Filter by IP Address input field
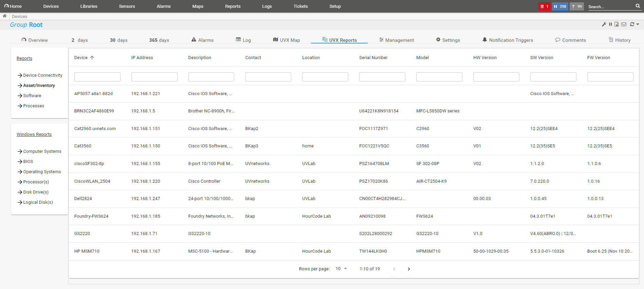644x289 pixels. [x=154, y=77]
